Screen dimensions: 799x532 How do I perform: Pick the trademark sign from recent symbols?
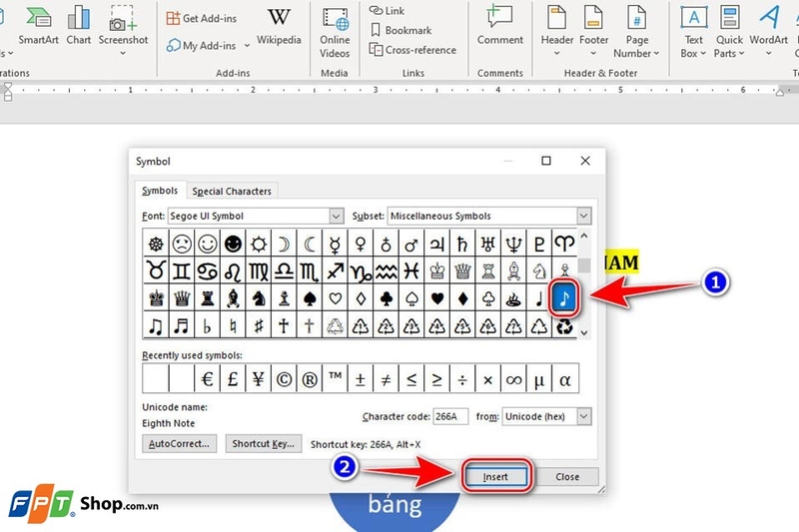pos(335,378)
